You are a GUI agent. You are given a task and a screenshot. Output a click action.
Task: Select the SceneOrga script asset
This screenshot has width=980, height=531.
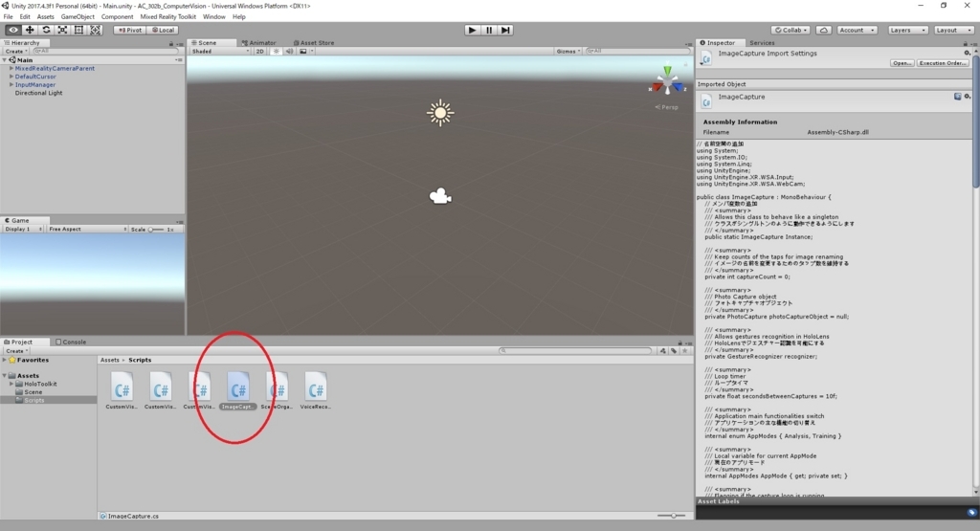click(277, 390)
